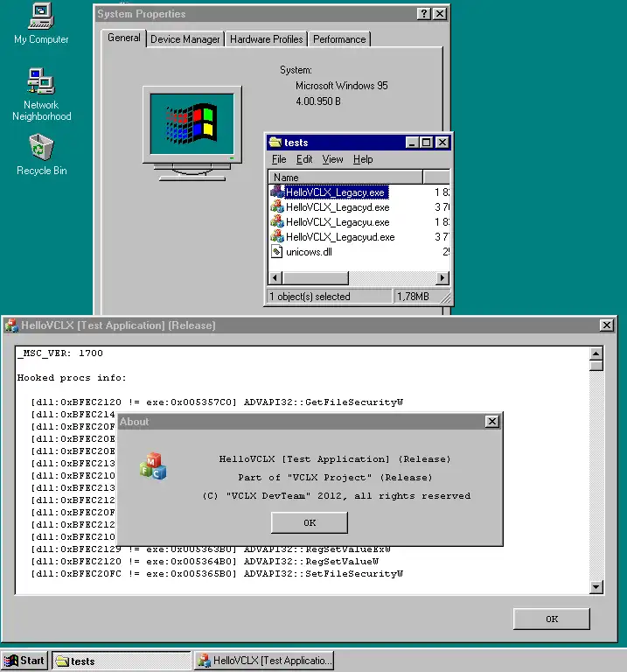Open the View menu in tests window
This screenshot has width=627, height=672.
pos(332,159)
